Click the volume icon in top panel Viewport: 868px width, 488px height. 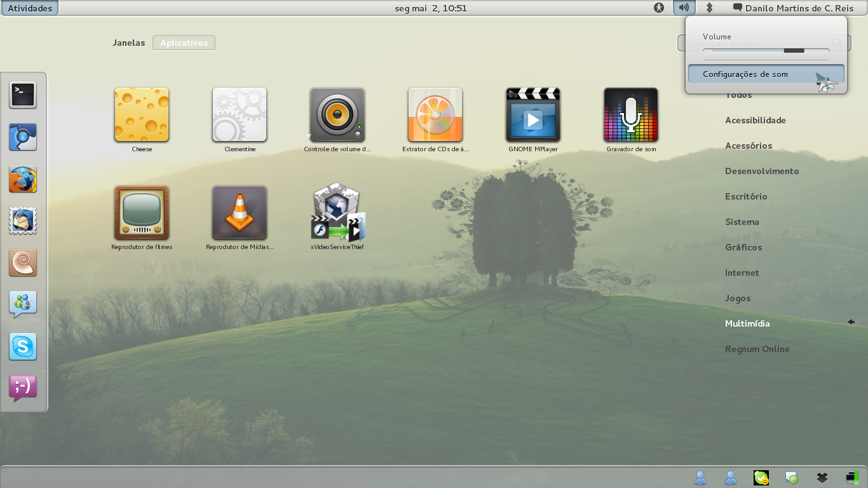pyautogui.click(x=684, y=8)
